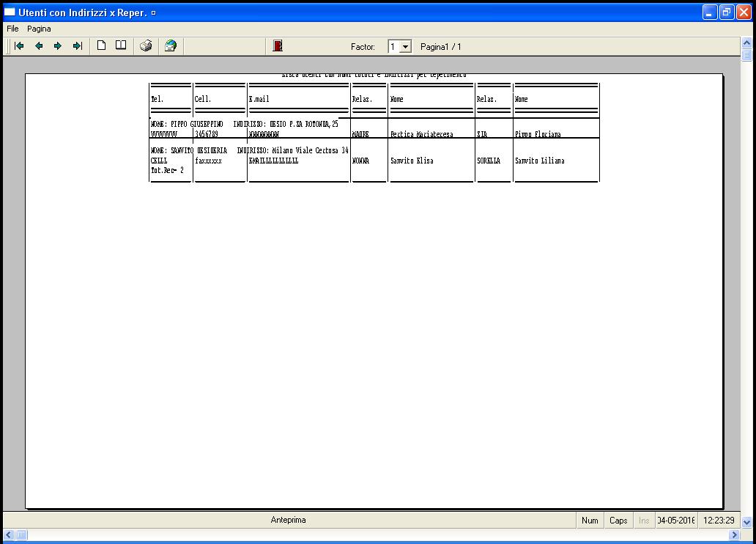Click the 'Tel.' column header
Image resolution: width=756 pixels, height=544 pixels.
tap(157, 99)
